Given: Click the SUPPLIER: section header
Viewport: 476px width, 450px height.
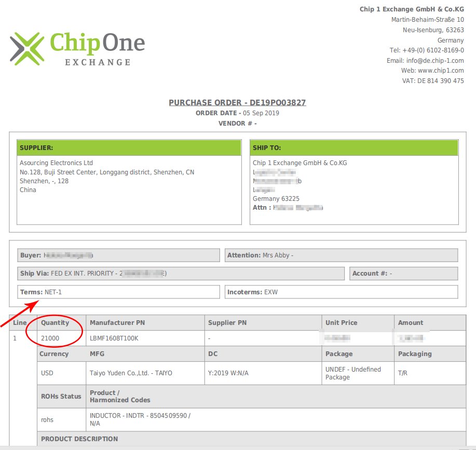Looking at the screenshot, I should click(x=129, y=148).
